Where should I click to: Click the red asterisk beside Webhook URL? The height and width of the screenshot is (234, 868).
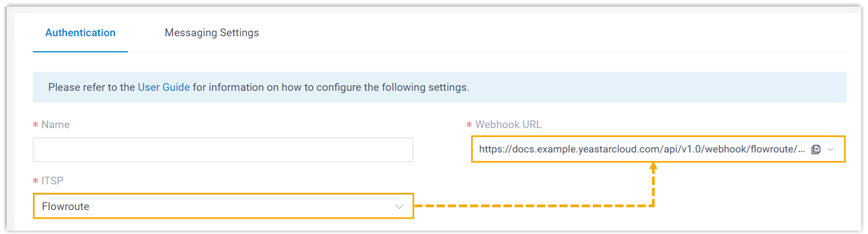(469, 125)
